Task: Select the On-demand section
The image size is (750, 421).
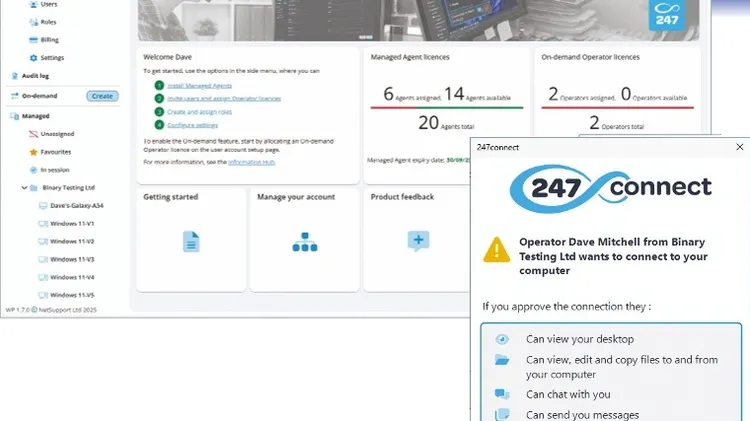Action: point(39,96)
